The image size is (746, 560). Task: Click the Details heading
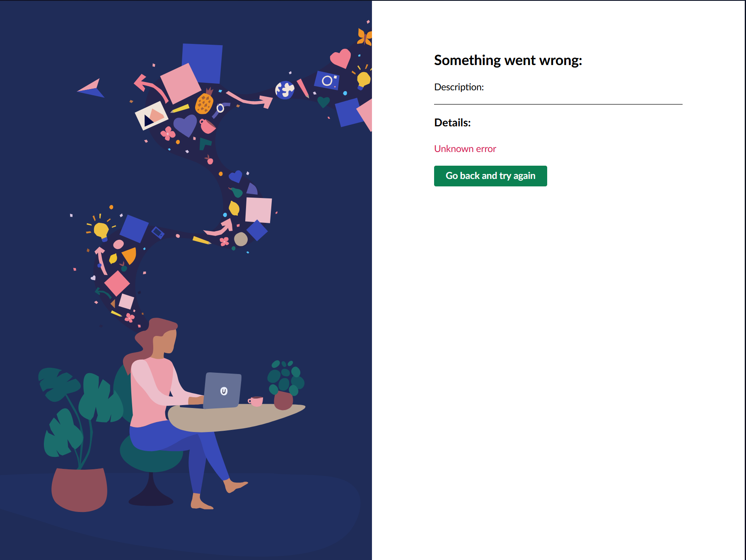452,123
